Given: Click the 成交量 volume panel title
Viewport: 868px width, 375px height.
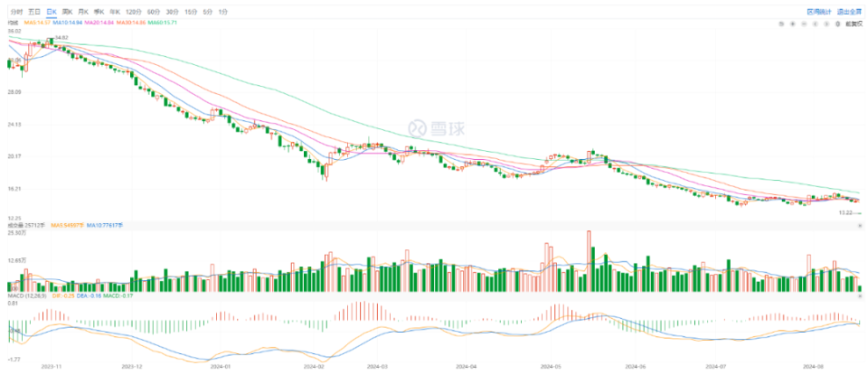Looking at the screenshot, I should coord(15,225).
